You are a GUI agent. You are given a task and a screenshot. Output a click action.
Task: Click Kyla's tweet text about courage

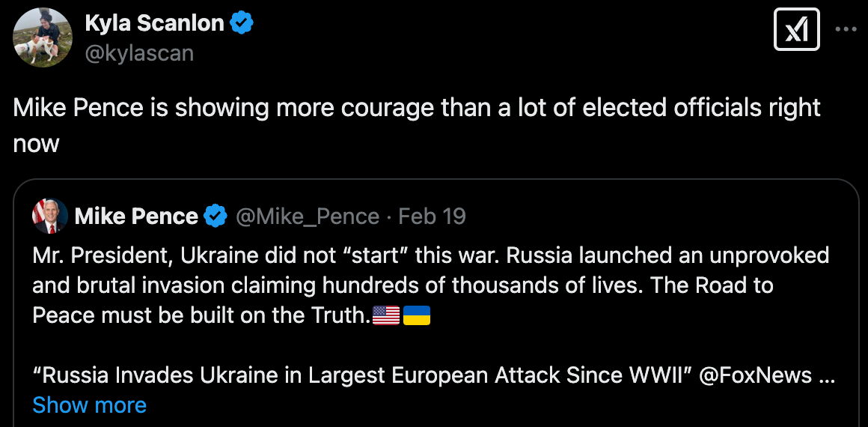[x=416, y=109]
